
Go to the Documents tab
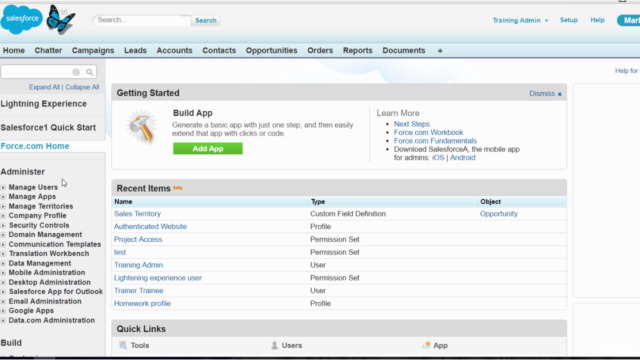click(x=404, y=51)
